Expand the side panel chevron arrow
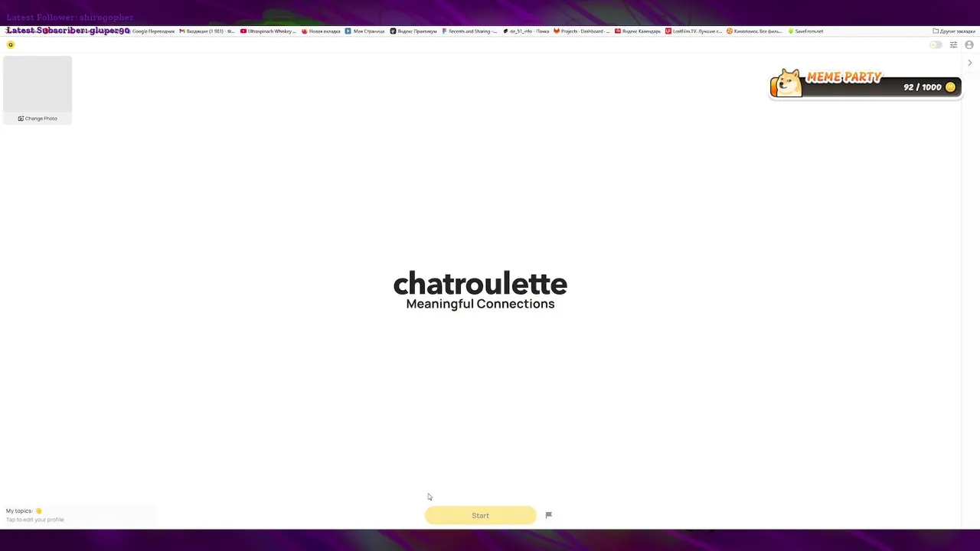Viewport: 980px width, 551px height. [x=969, y=63]
